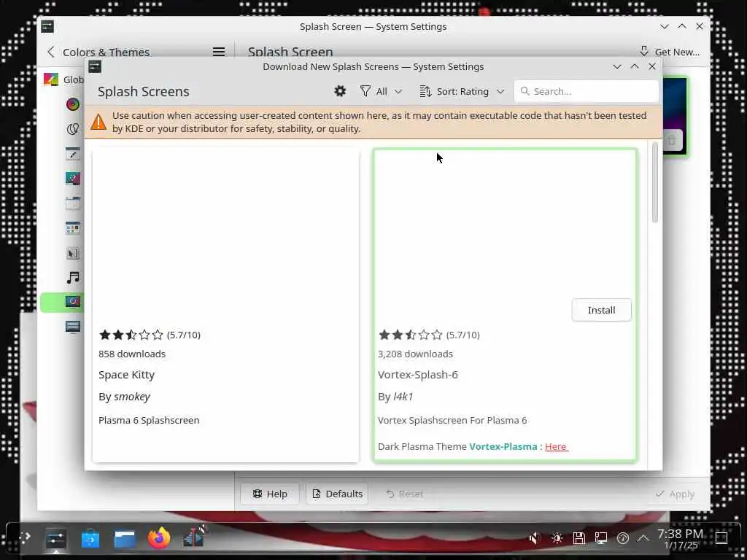The width and height of the screenshot is (747, 560).
Task: Click the System Settings taskbar icon
Action: tap(55, 539)
